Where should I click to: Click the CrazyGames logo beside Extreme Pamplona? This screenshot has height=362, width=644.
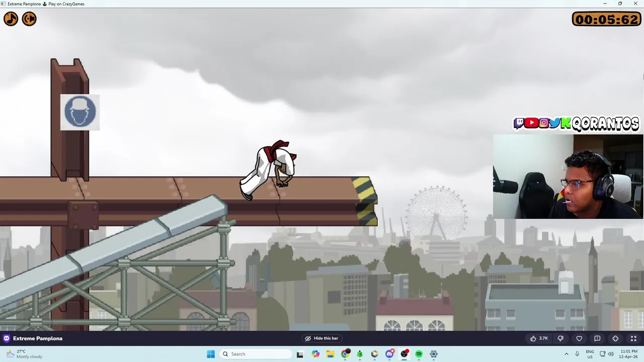(7, 338)
